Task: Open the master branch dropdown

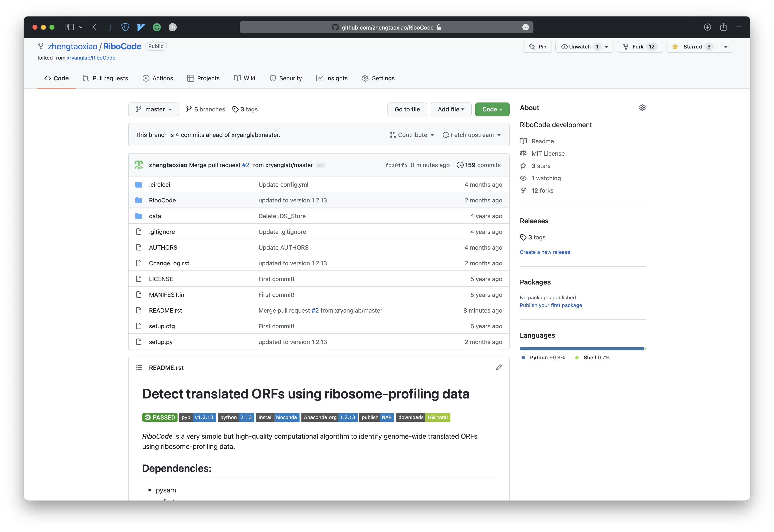Action: click(x=153, y=109)
